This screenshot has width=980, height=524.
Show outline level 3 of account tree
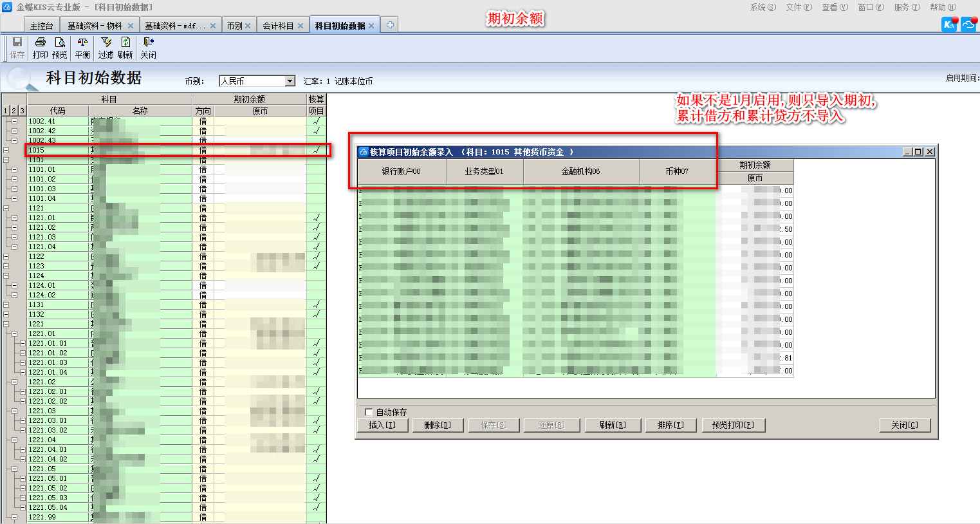click(22, 111)
